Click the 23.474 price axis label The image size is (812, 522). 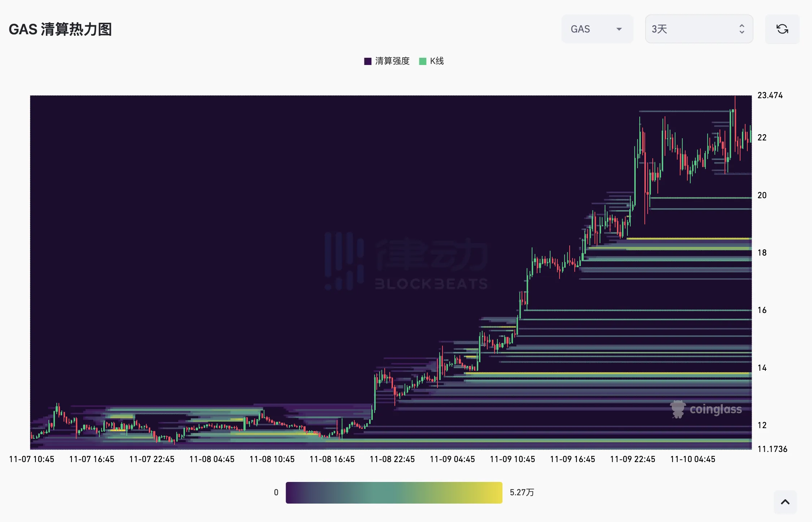(770, 95)
